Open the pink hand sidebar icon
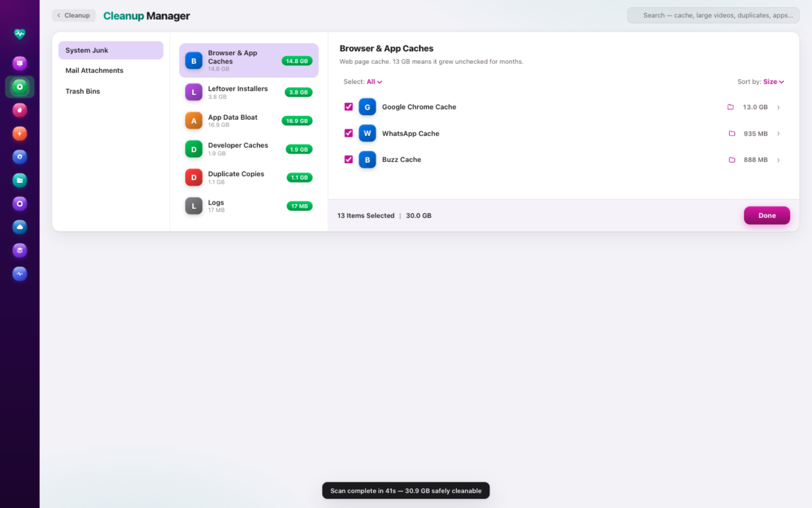The height and width of the screenshot is (508, 812). (20, 110)
